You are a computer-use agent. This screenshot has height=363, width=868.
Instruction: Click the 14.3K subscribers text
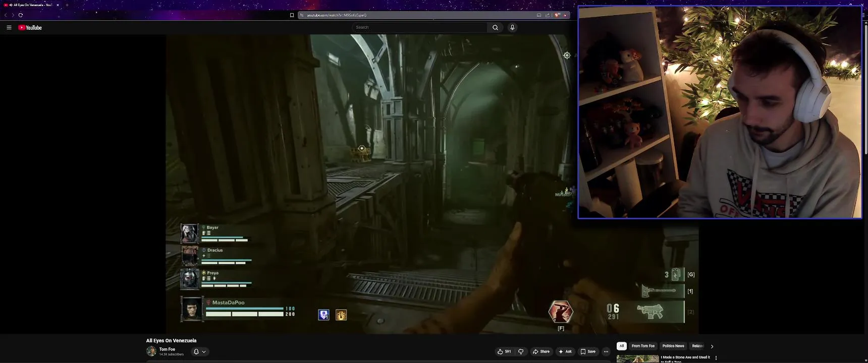coord(172,354)
